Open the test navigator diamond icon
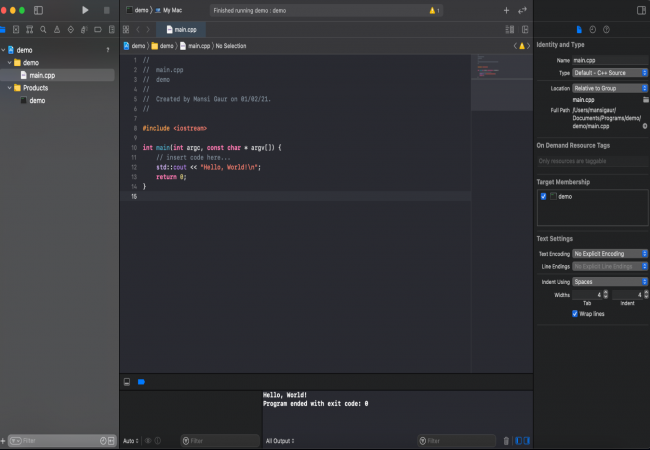 [70, 29]
